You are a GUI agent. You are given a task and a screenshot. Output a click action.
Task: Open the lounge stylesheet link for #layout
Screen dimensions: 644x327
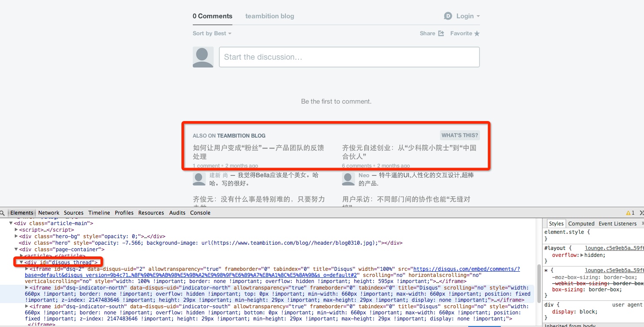pos(614,248)
